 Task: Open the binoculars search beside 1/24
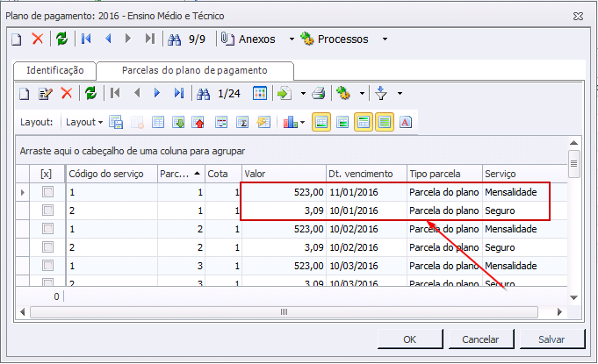pos(204,94)
